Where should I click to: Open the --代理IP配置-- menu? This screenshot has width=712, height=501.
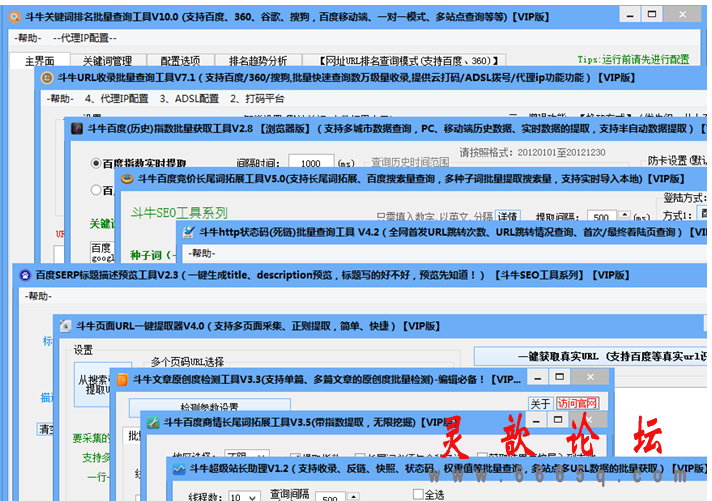point(84,38)
